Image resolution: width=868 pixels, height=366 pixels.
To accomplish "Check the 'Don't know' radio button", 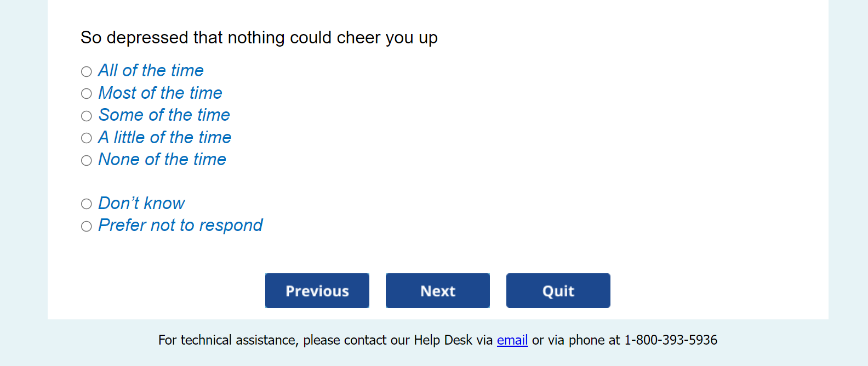I will click(x=87, y=204).
